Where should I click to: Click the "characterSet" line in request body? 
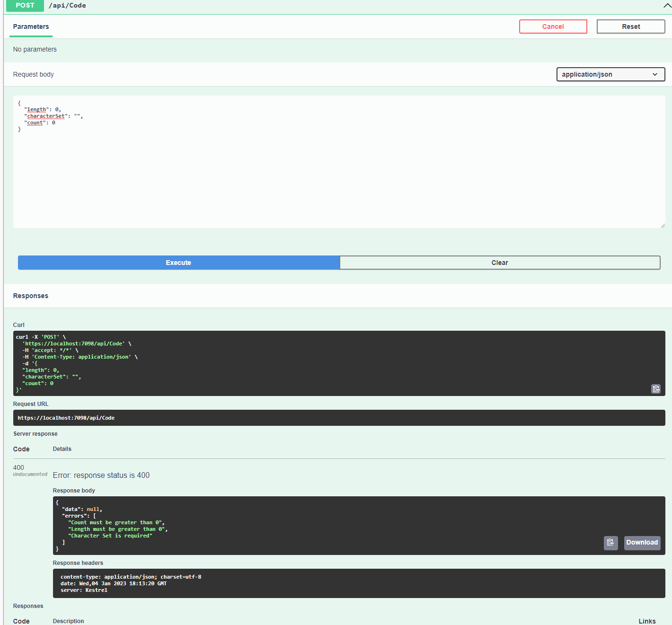click(x=53, y=116)
